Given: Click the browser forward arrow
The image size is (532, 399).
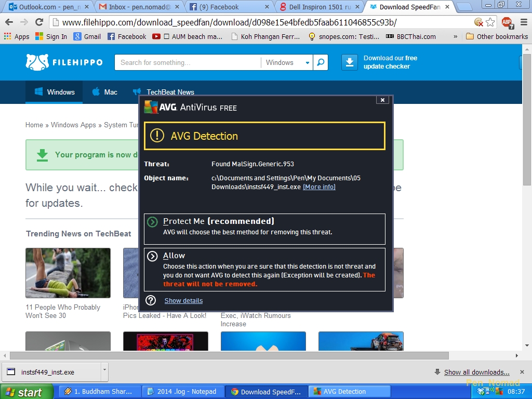Looking at the screenshot, I should coord(24,22).
